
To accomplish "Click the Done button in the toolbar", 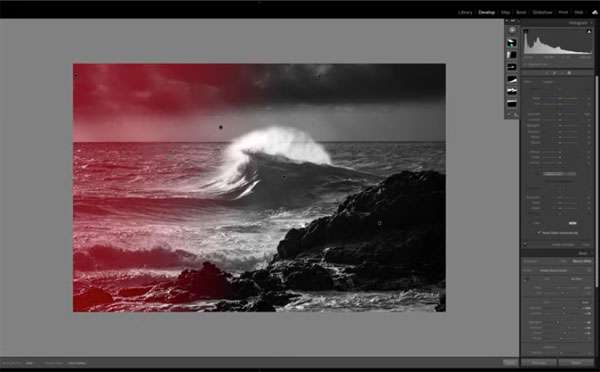I will (x=510, y=362).
